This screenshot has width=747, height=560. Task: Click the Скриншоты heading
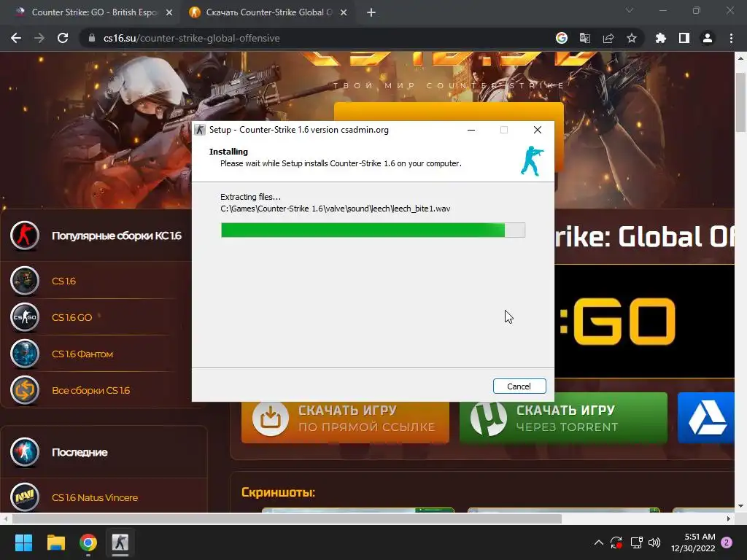tap(278, 492)
